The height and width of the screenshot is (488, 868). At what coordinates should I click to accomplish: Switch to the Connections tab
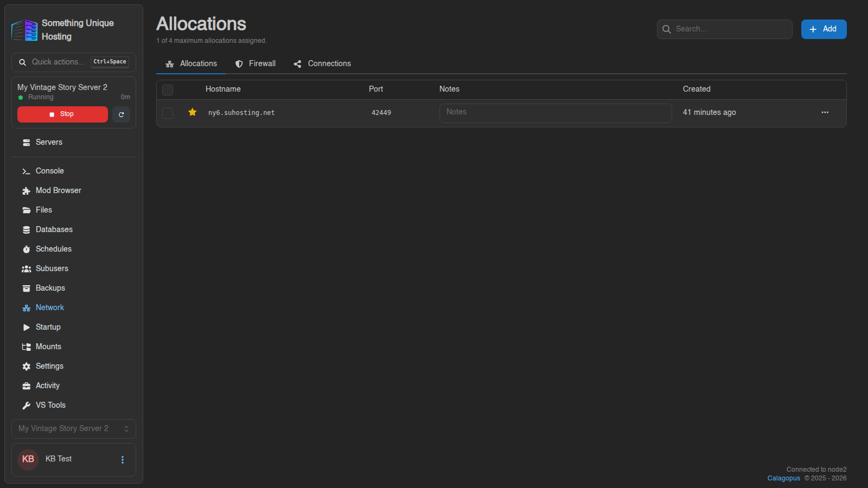pyautogui.click(x=322, y=63)
